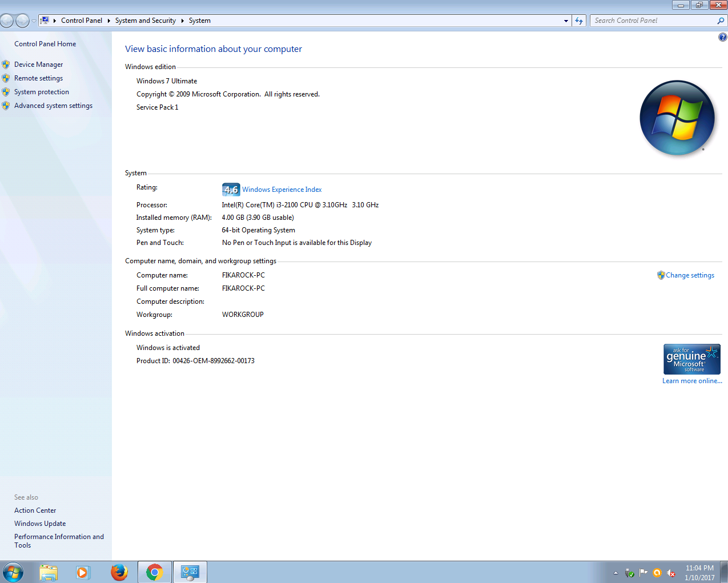Click the Change settings link

pos(690,275)
